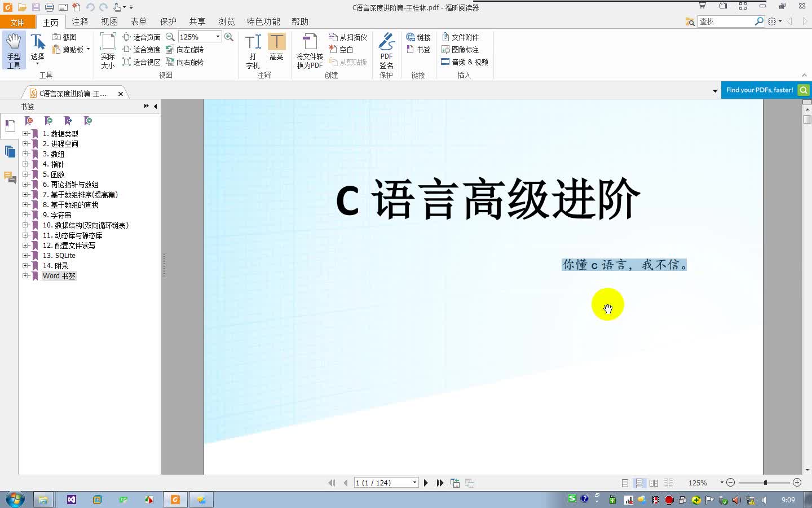Create PDF from scanner (从扫描仪)

tap(348, 37)
